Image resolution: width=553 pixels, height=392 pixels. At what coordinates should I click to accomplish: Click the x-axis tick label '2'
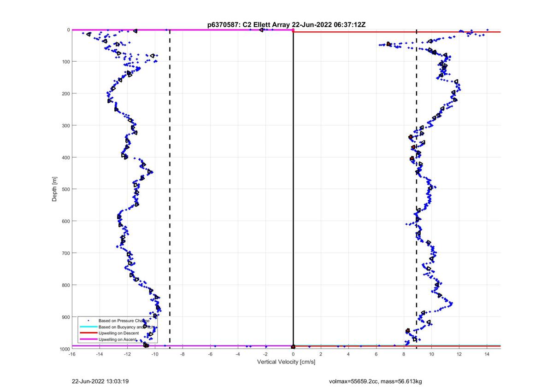tap(321, 354)
